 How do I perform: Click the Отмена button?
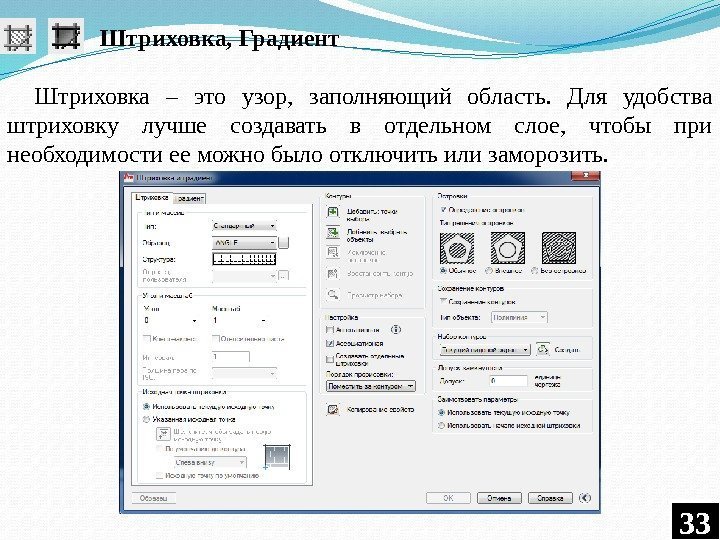click(x=499, y=498)
